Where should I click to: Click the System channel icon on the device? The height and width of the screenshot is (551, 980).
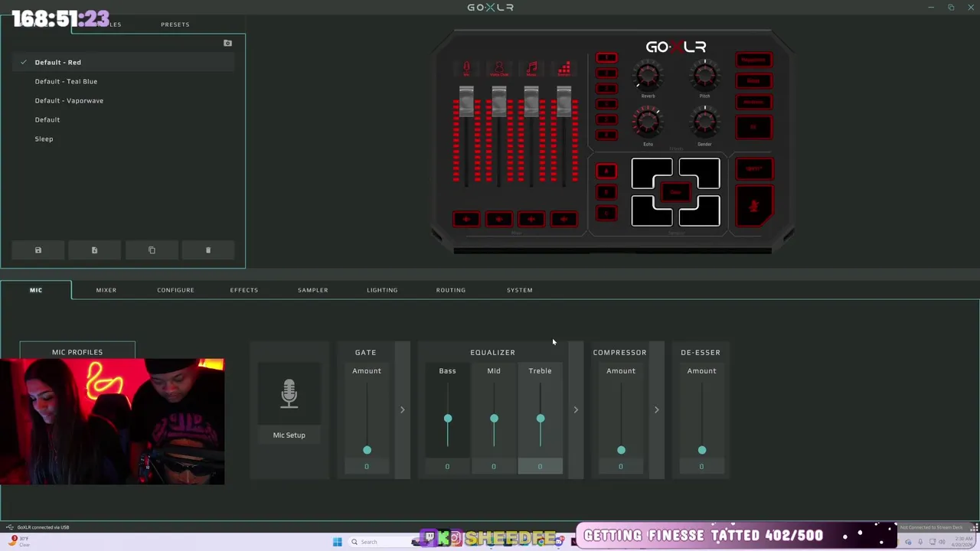[x=564, y=69]
